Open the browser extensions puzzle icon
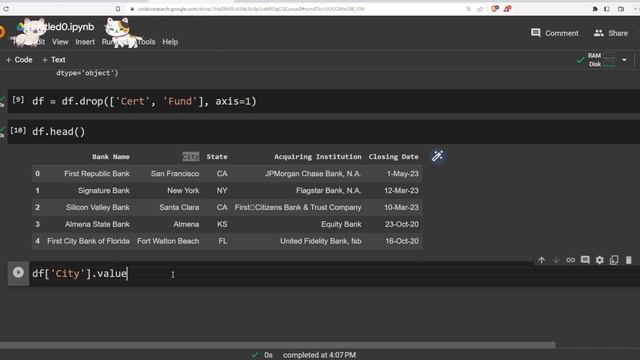 pos(595,9)
